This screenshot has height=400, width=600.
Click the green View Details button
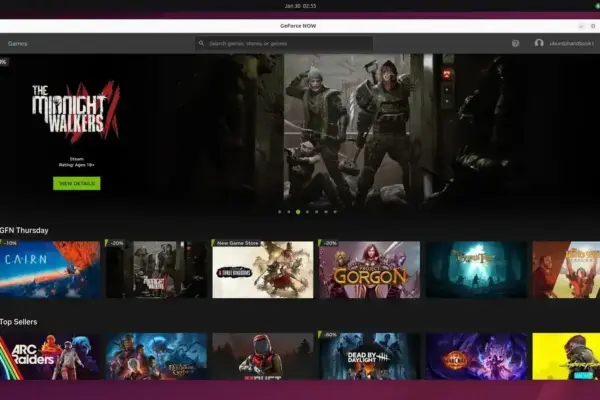(77, 183)
